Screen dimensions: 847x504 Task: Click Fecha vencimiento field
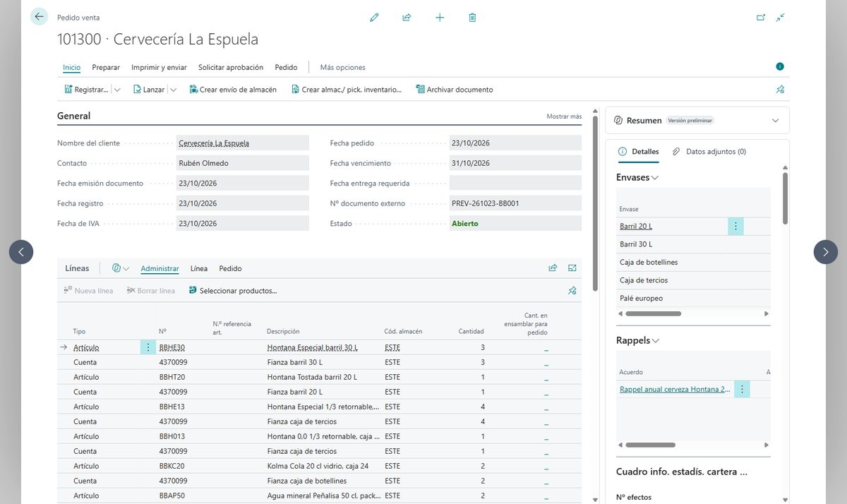[x=515, y=163]
